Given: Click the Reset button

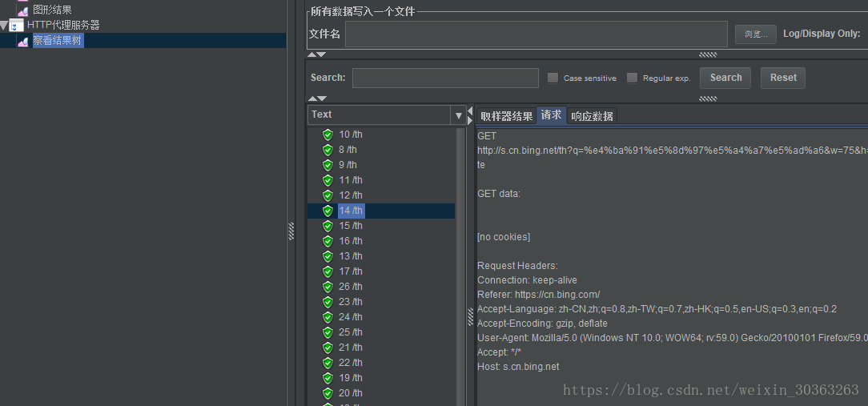Looking at the screenshot, I should (x=783, y=78).
